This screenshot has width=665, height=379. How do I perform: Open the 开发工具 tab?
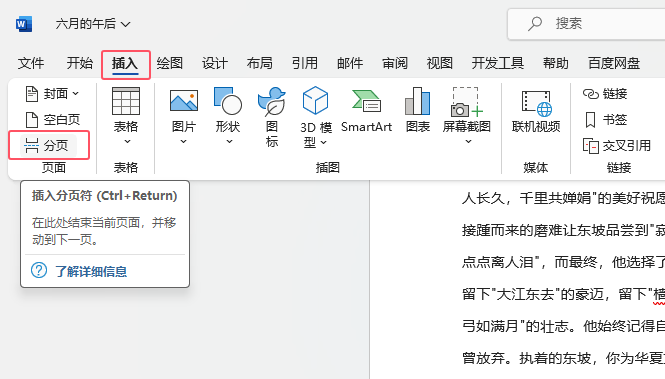pyautogui.click(x=498, y=63)
